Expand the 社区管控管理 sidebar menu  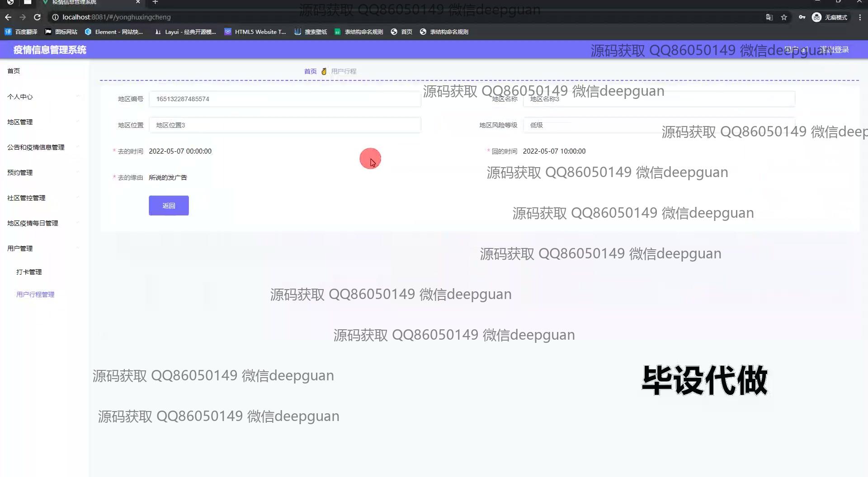point(44,198)
